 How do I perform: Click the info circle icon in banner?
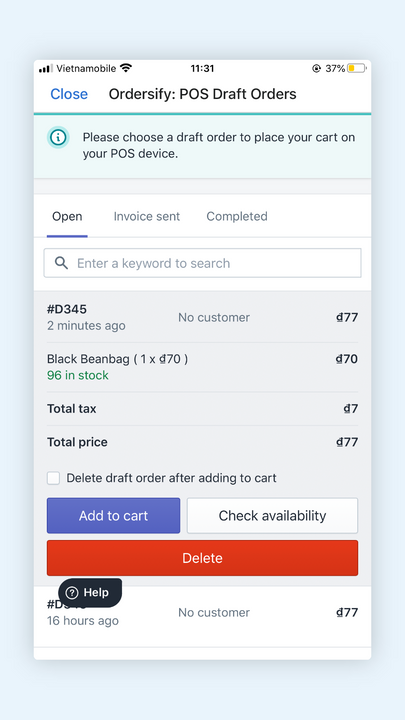tap(58, 137)
